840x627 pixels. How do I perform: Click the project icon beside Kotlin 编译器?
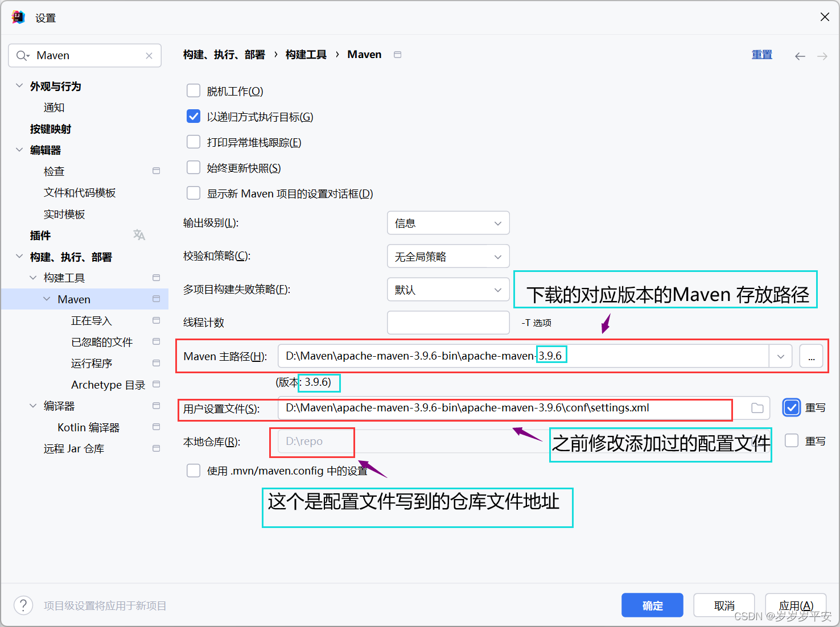[157, 427]
